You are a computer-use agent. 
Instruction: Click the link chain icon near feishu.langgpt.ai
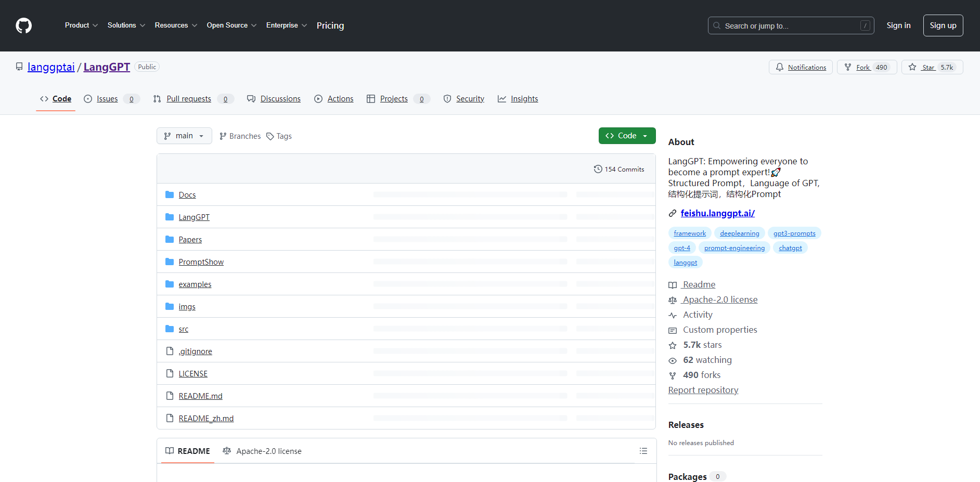673,213
